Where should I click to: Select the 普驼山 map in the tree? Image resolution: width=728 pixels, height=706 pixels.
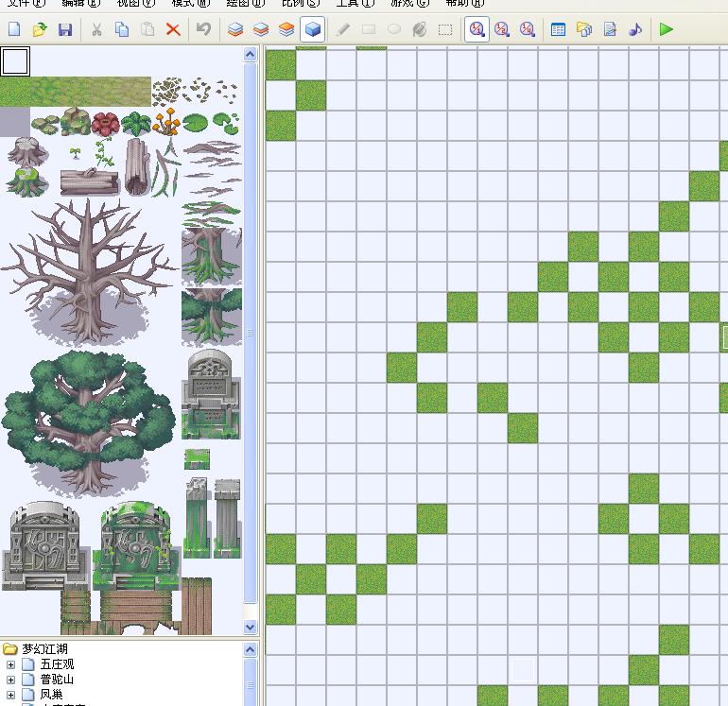pyautogui.click(x=57, y=680)
